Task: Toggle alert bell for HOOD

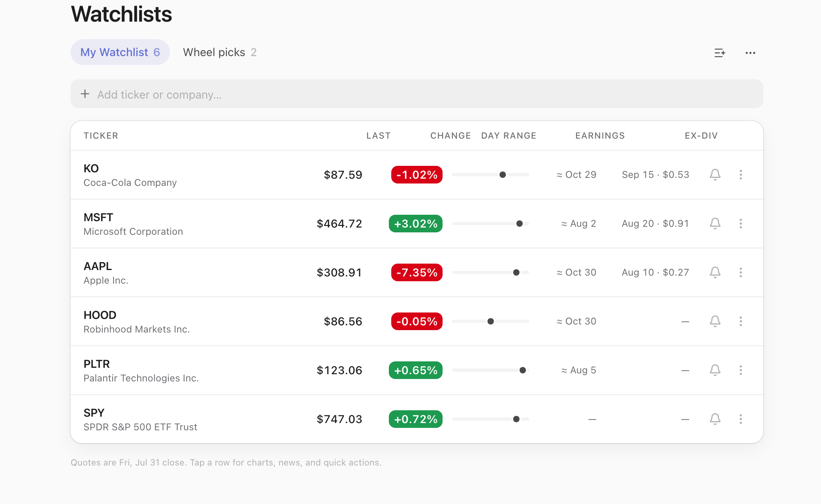Action: [715, 321]
